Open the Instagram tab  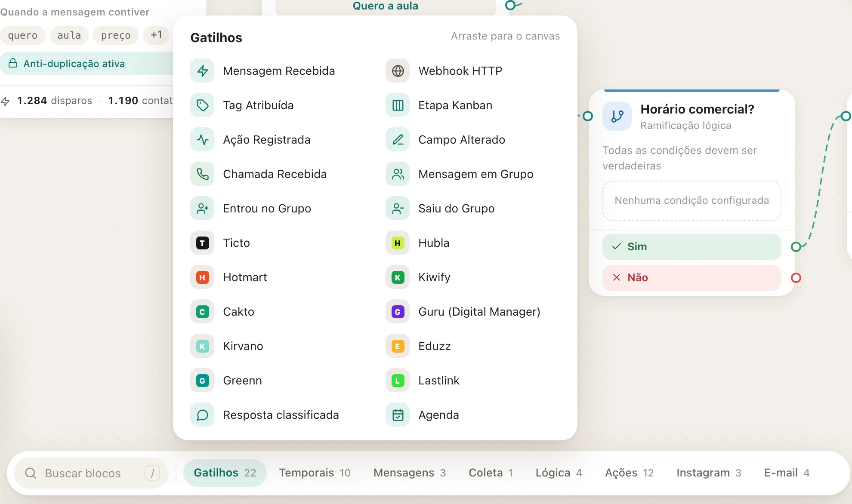coord(709,473)
